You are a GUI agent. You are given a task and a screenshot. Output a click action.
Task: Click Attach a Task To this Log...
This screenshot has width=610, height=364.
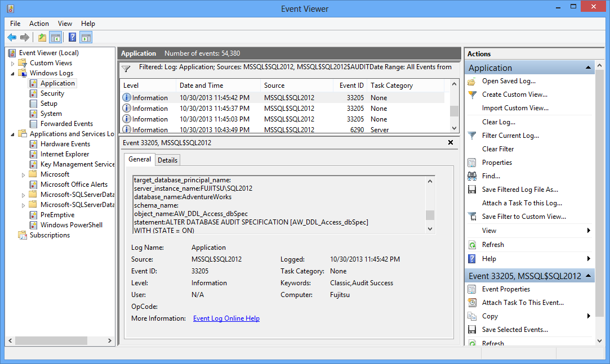tap(522, 203)
